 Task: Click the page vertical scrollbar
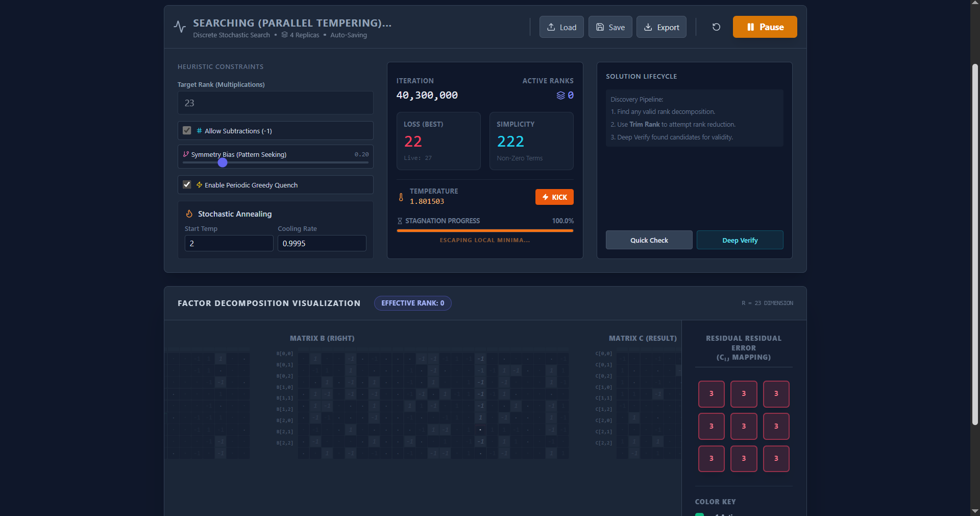click(975, 244)
